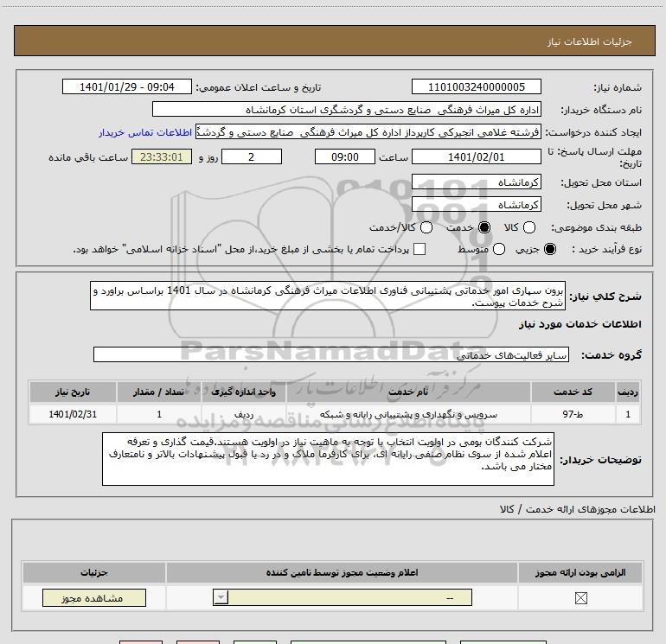Image resolution: width=666 pixels, height=644 pixels.
Task: Select the کالا radio button
Action: 528,227
